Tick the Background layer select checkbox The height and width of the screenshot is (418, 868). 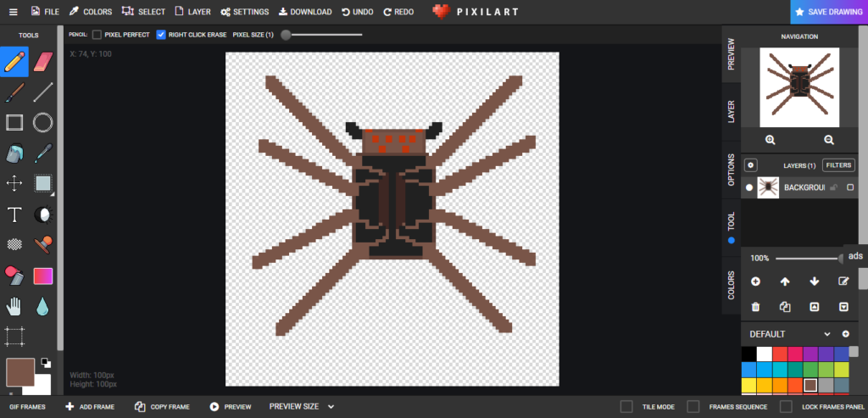click(x=850, y=187)
